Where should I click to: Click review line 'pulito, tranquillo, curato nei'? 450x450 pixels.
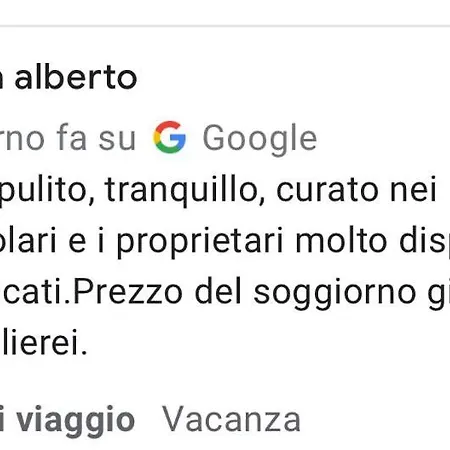pos(218,191)
